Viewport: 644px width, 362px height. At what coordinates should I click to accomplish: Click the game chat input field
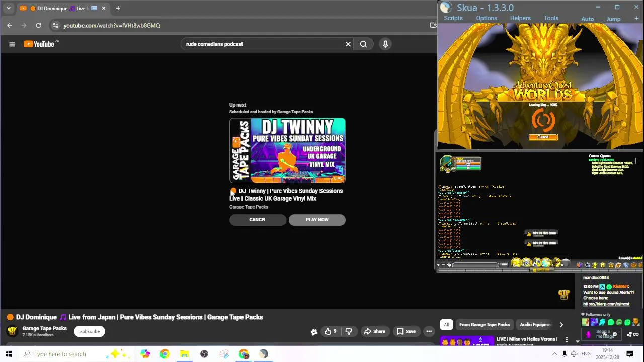tap(476, 265)
